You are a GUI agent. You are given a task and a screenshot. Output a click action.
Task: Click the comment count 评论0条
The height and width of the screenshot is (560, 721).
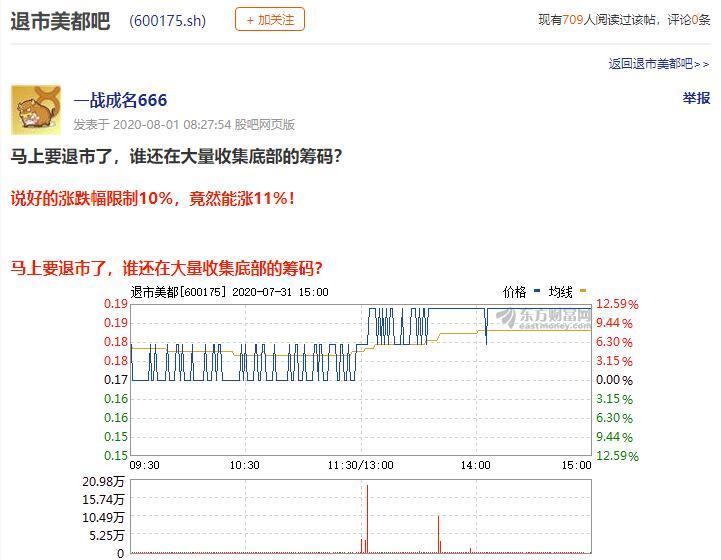[x=688, y=20]
